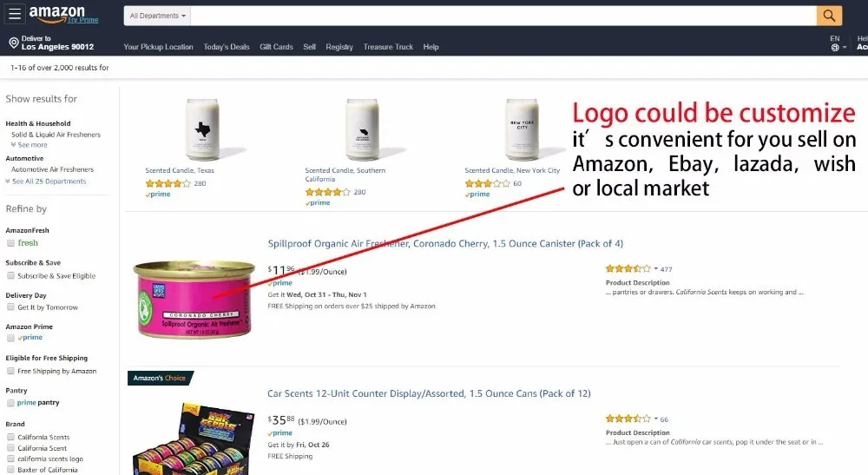
Task: Check Subscribe & Save Eligible box
Action: pos(10,275)
